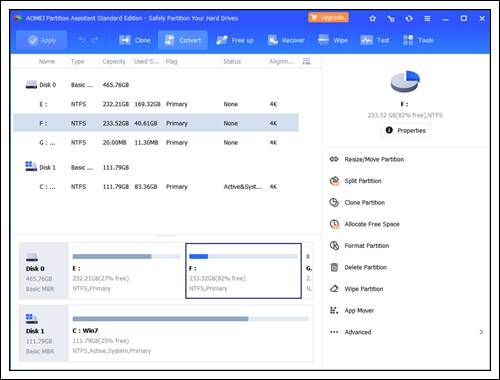Expand the Advanced options arrow
The image size is (500, 380).
tap(481, 332)
